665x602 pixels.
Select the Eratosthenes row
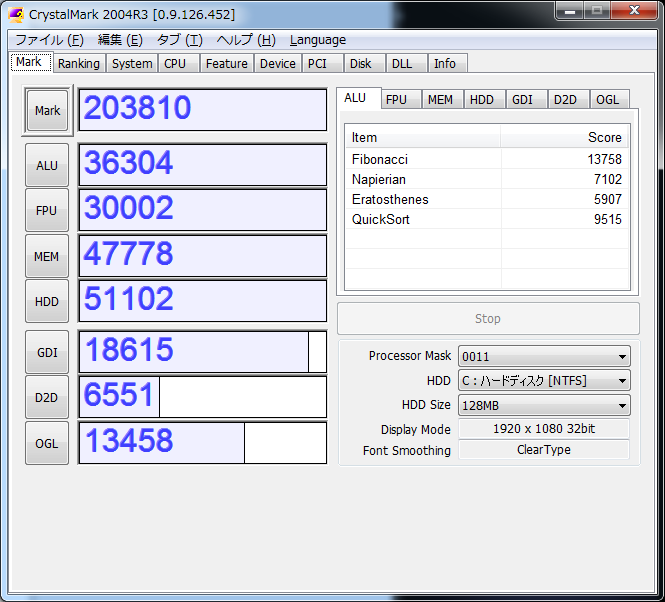tap(487, 199)
